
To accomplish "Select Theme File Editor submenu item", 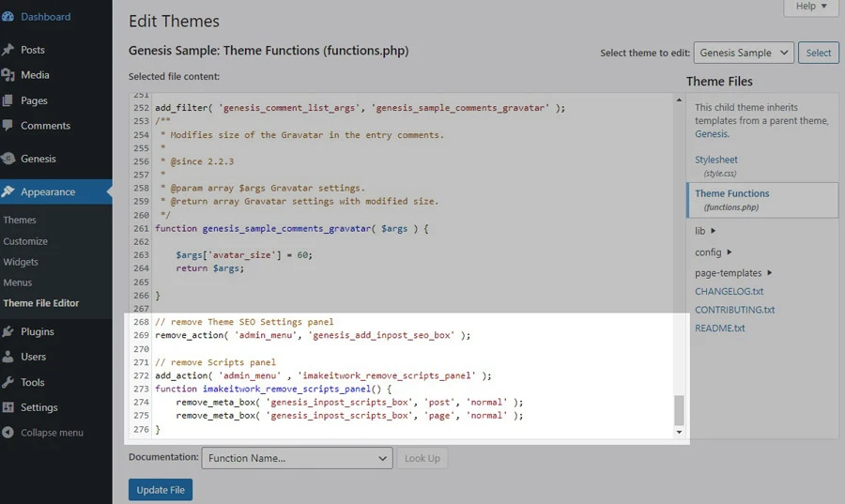I will 41,302.
